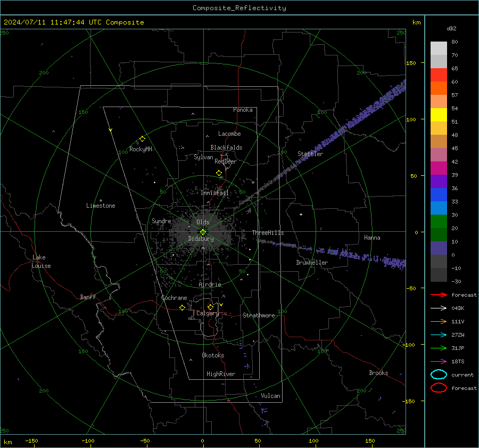Click the Sundre map label
The height and width of the screenshot is (448, 479).
click(x=161, y=221)
